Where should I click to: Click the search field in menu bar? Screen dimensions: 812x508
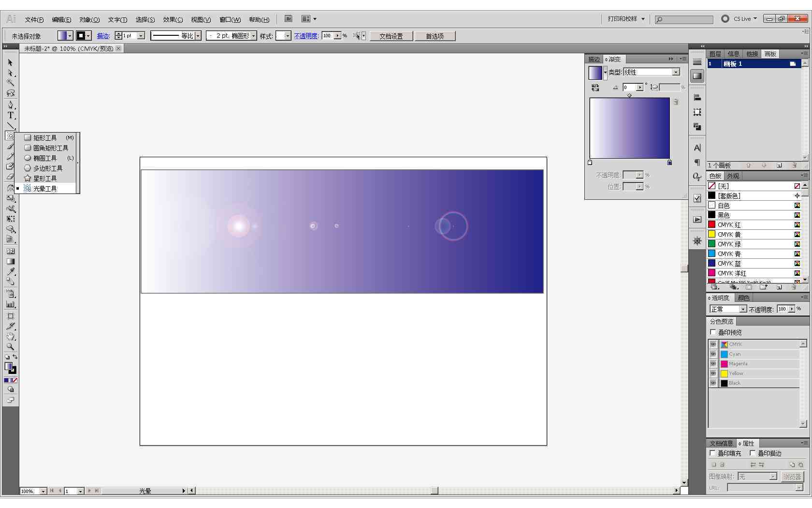click(x=684, y=19)
